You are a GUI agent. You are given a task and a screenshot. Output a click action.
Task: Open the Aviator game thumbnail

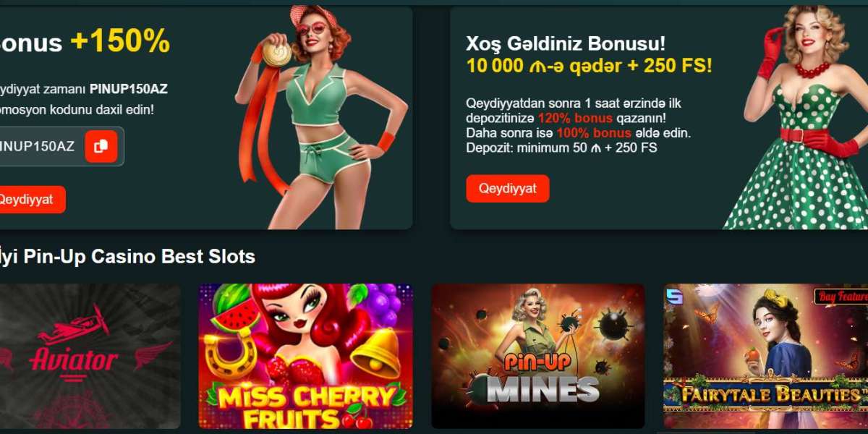click(90, 356)
